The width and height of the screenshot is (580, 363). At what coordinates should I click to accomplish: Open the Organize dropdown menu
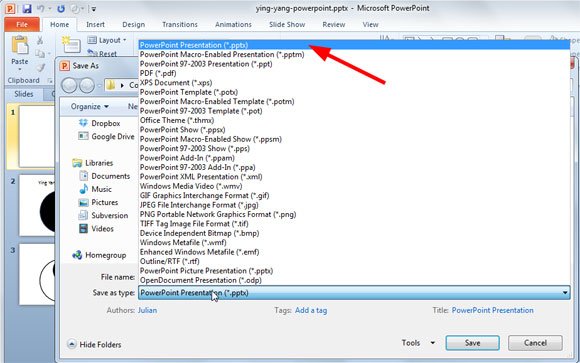(90, 107)
